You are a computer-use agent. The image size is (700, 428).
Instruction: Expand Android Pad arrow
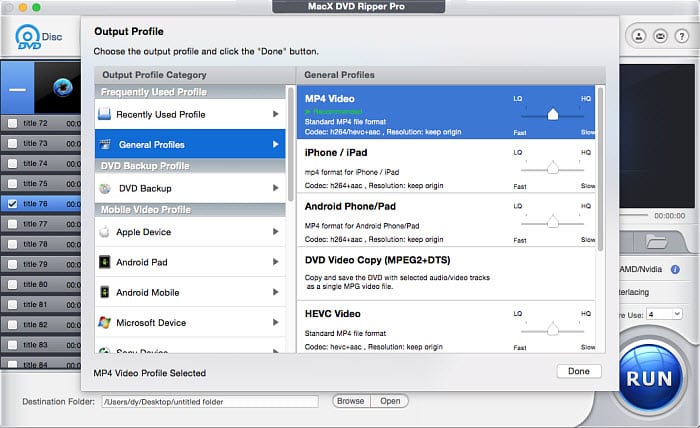pos(275,262)
